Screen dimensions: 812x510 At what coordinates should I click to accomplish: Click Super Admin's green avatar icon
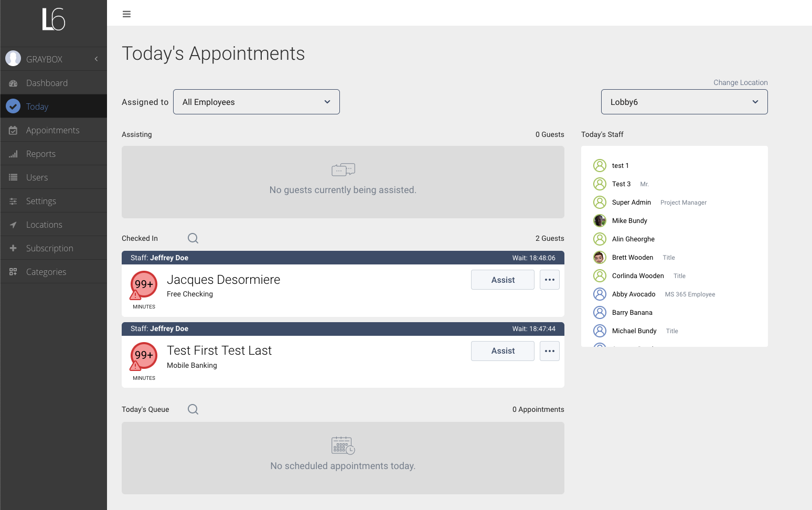(600, 202)
